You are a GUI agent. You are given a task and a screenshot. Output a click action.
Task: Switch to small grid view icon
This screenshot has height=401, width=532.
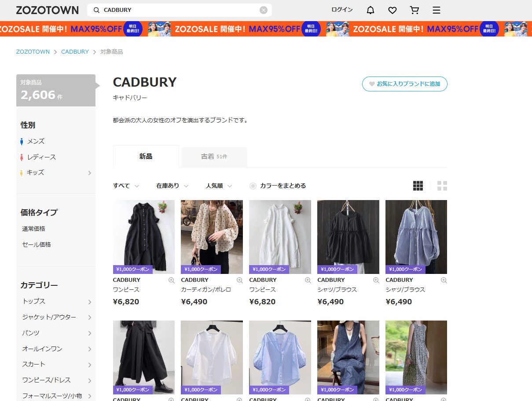(x=418, y=186)
